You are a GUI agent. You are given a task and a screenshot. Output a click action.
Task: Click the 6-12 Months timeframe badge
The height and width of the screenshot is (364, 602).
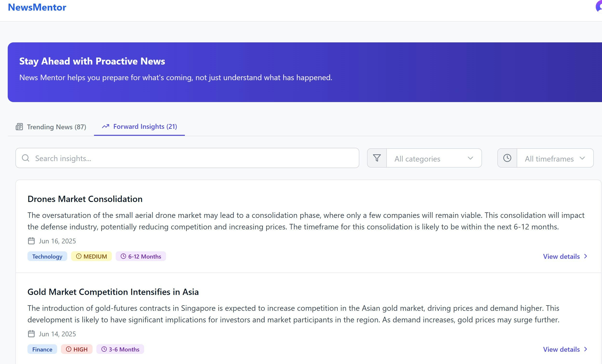point(141,256)
